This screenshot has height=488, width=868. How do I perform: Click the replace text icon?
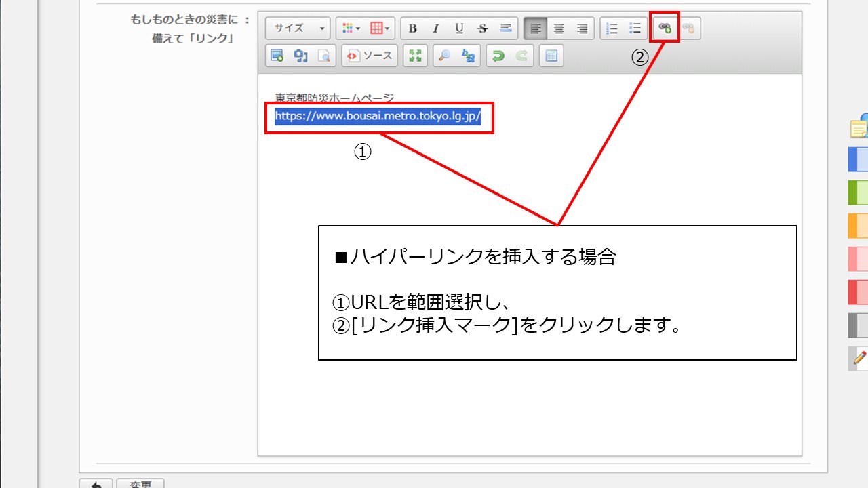(x=468, y=56)
